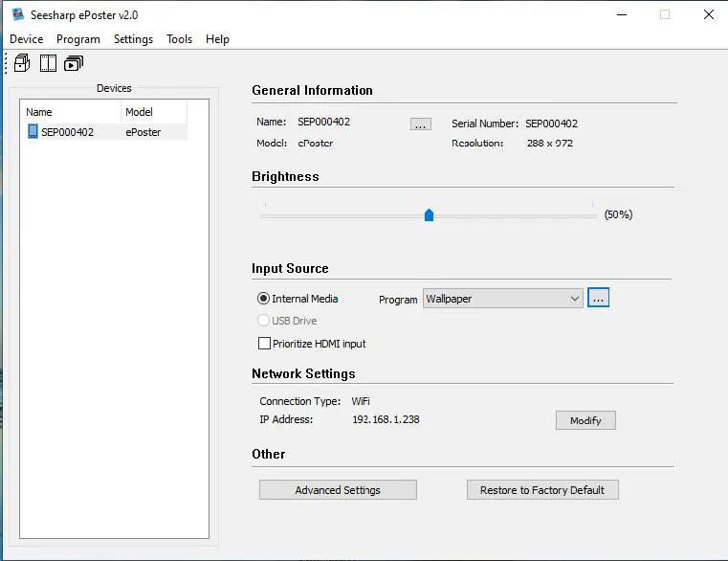Screen dimensions: 728x561
Task: Click the Brightness slider handle
Action: (429, 215)
